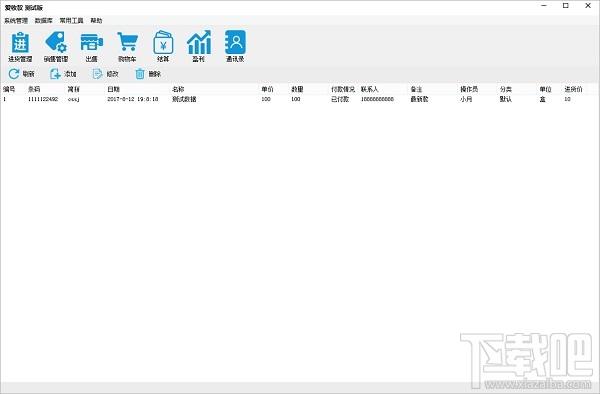Image resolution: width=600 pixels, height=394 pixels.
Task: Open the 通讯录 contacts book
Action: click(235, 46)
